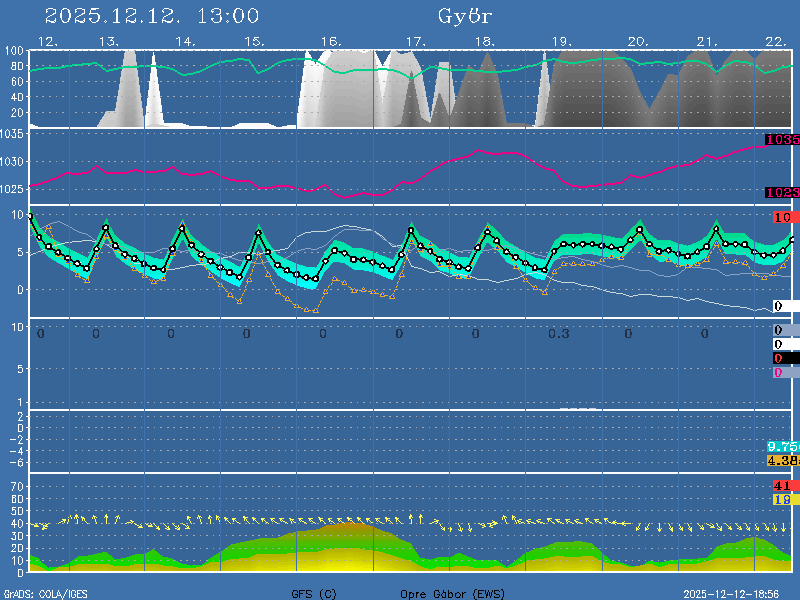Click the red 41 wind gust badge

click(x=782, y=486)
